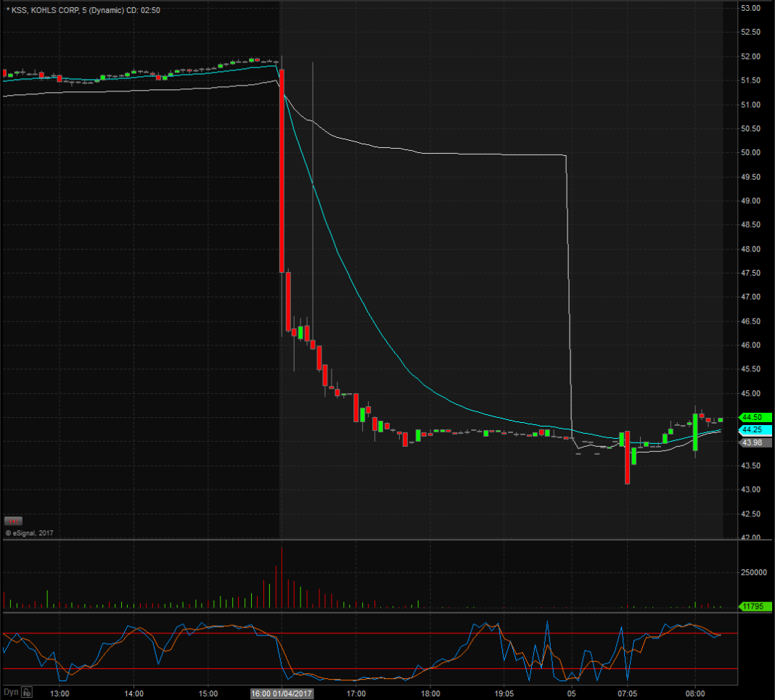The image size is (775, 700).
Task: Click the red indicator icon above the copyright text
Action: [12, 521]
